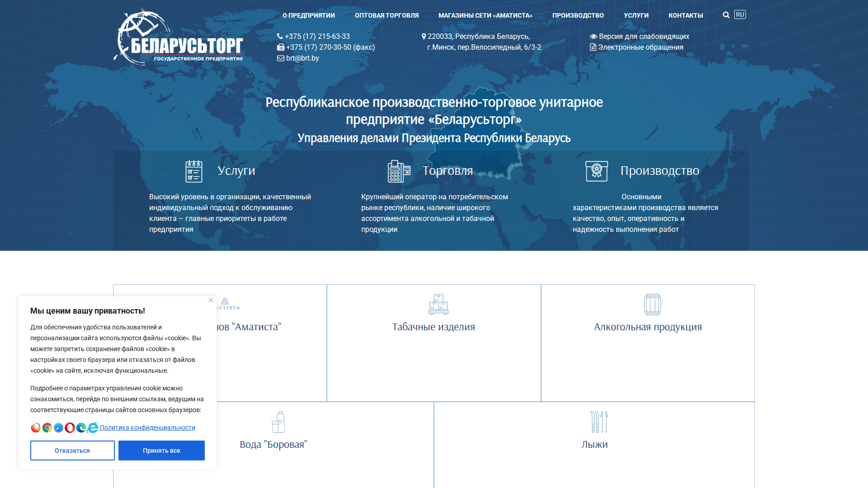The width and height of the screenshot is (868, 488).
Task: Click the Боровая water bottle icon
Action: click(x=278, y=422)
